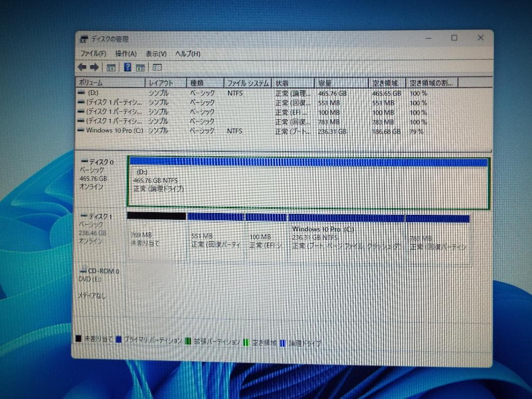Open the 操作 menu

(125, 54)
